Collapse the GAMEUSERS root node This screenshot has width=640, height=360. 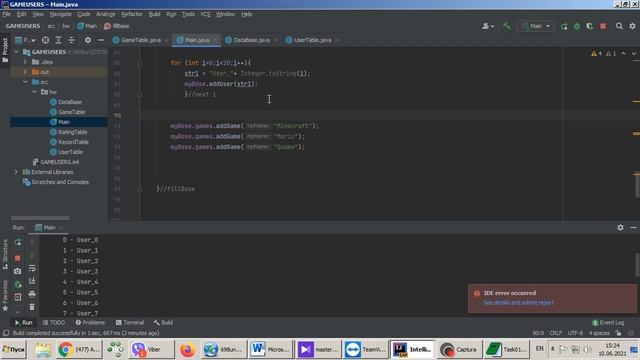(16, 52)
